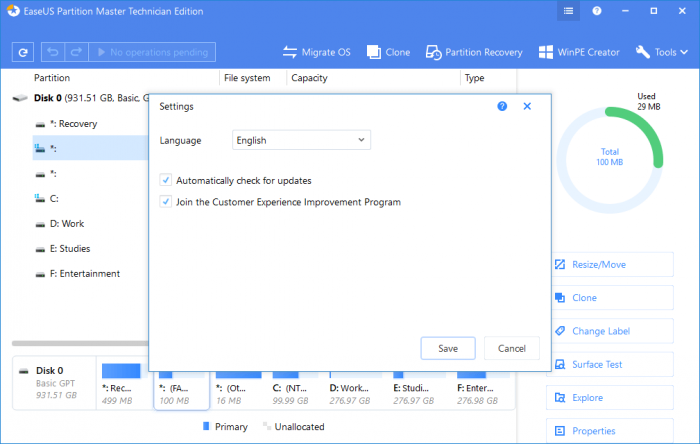Image resolution: width=700 pixels, height=444 pixels.
Task: Click the drive icon beside D: Work
Action: pyautogui.click(x=40, y=224)
